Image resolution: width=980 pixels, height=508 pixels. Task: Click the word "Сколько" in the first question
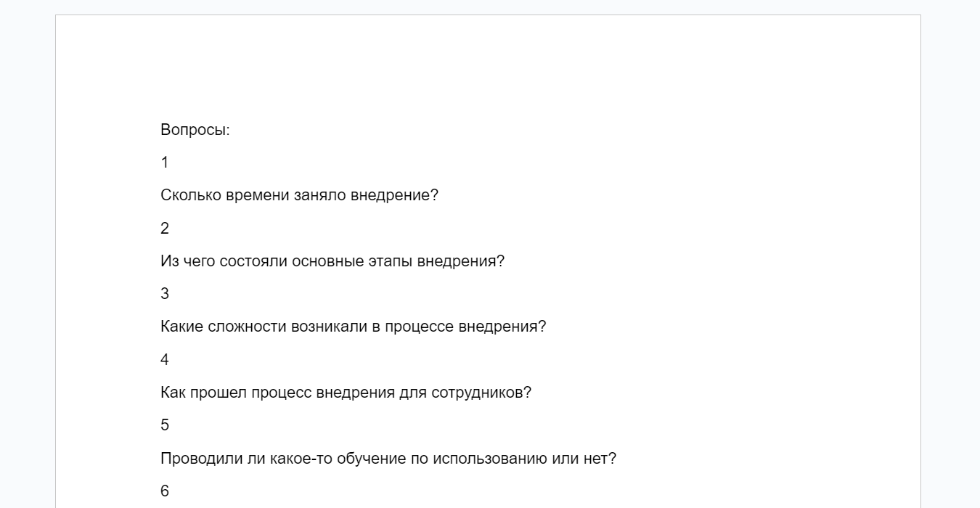pos(191,196)
